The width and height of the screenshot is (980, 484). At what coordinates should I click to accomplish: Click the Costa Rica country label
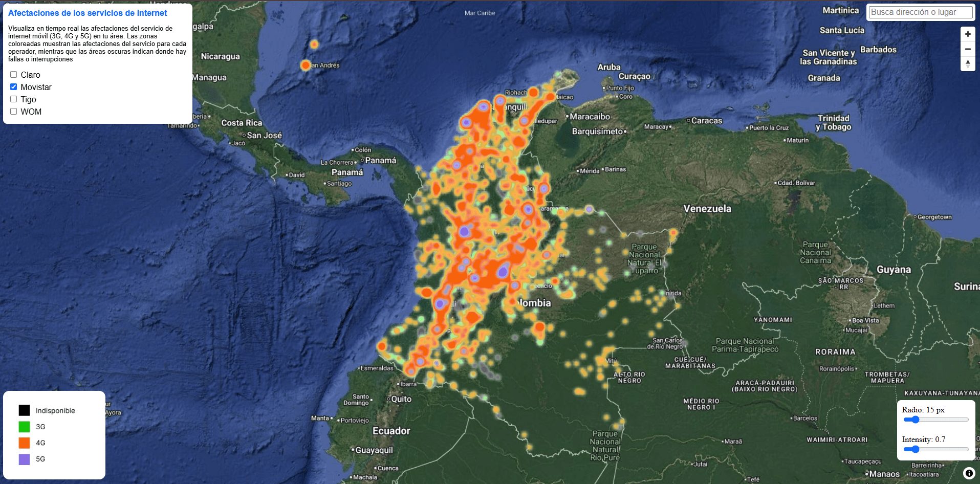pos(242,123)
